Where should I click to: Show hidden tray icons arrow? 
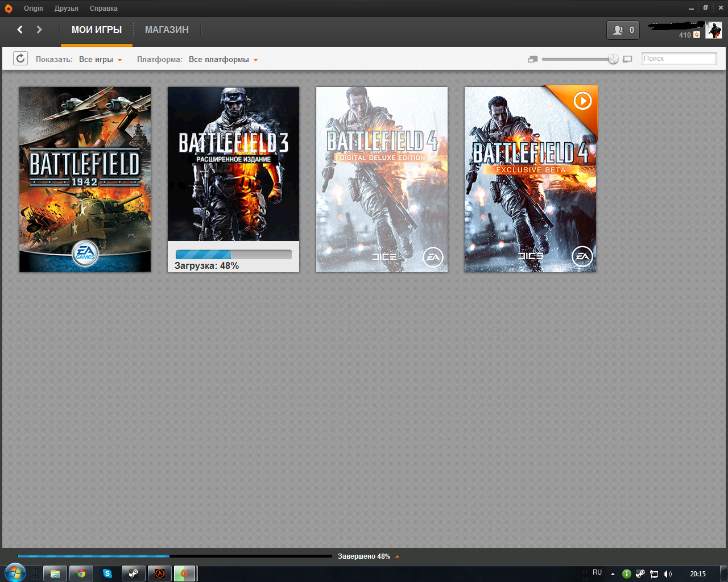pos(613,574)
